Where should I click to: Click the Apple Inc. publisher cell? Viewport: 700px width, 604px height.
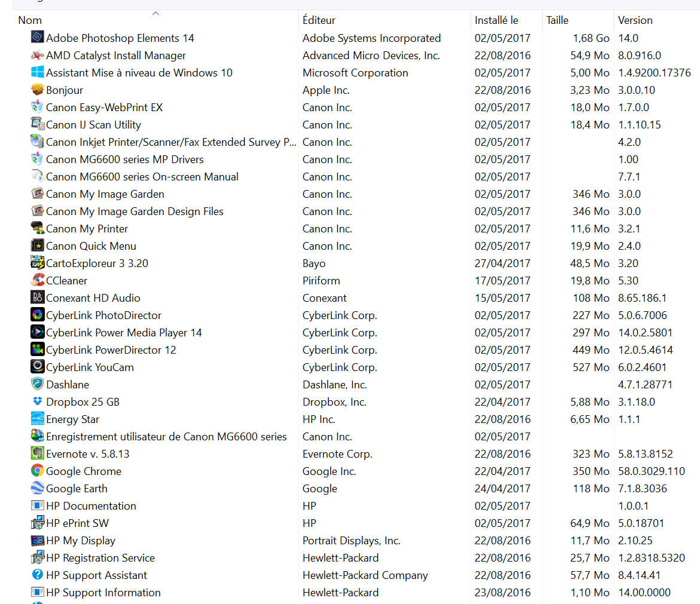click(326, 90)
